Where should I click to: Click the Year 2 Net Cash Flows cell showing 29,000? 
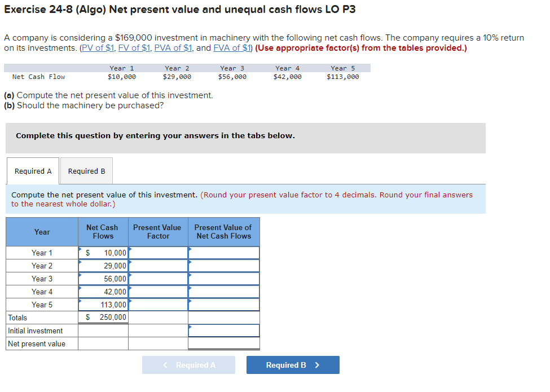click(103, 266)
